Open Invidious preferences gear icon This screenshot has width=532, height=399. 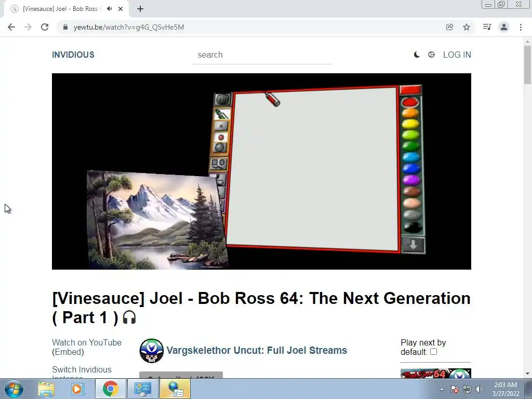(431, 55)
